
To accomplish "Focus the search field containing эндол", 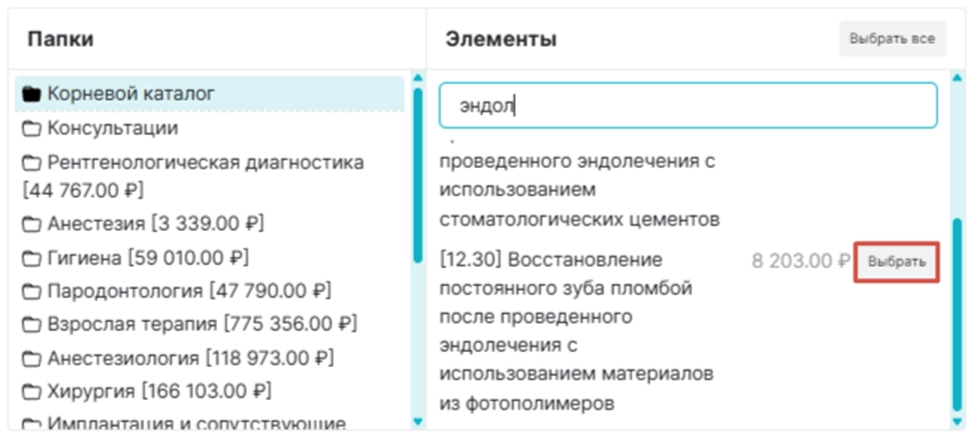I will click(x=688, y=106).
